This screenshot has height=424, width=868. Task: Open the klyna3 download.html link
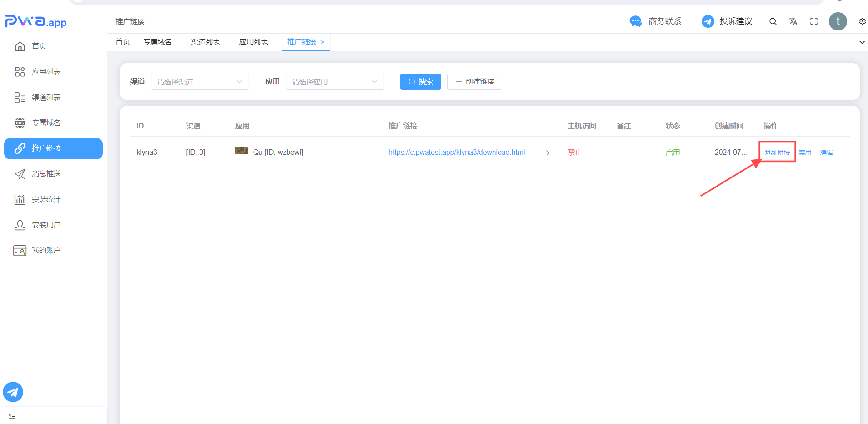click(456, 153)
